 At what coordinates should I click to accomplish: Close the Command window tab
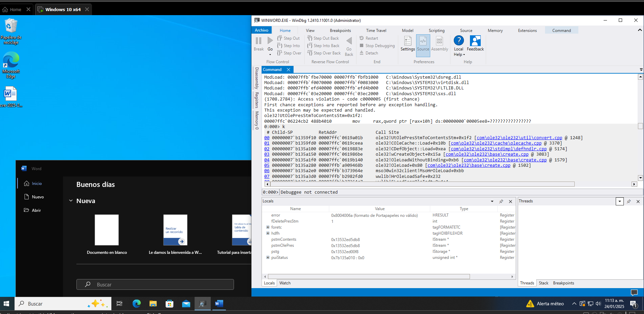(289, 70)
